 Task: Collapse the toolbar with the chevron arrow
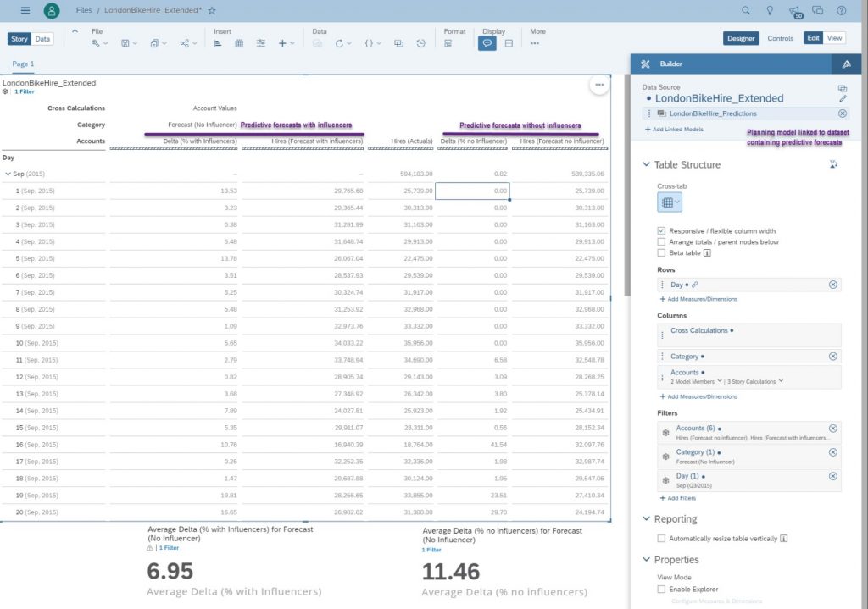(x=75, y=31)
